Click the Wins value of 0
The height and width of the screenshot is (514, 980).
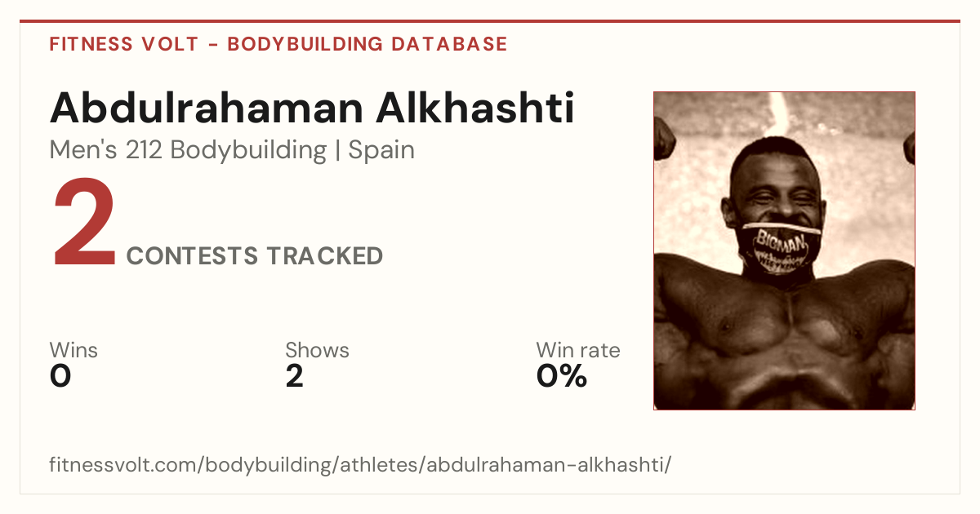point(60,376)
